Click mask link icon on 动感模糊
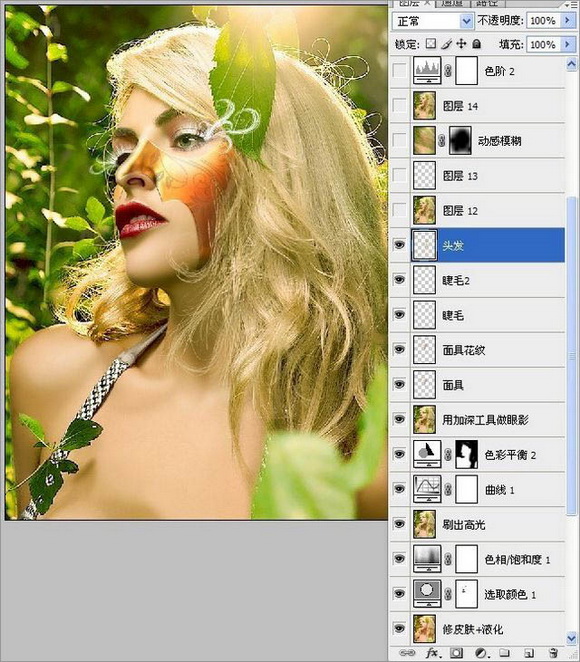The image size is (580, 662). [x=442, y=141]
